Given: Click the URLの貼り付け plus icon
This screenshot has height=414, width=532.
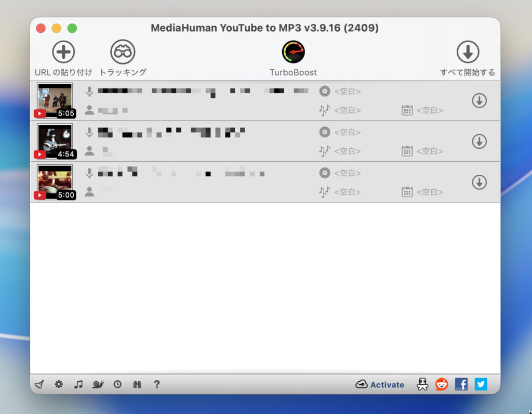Looking at the screenshot, I should [x=63, y=52].
